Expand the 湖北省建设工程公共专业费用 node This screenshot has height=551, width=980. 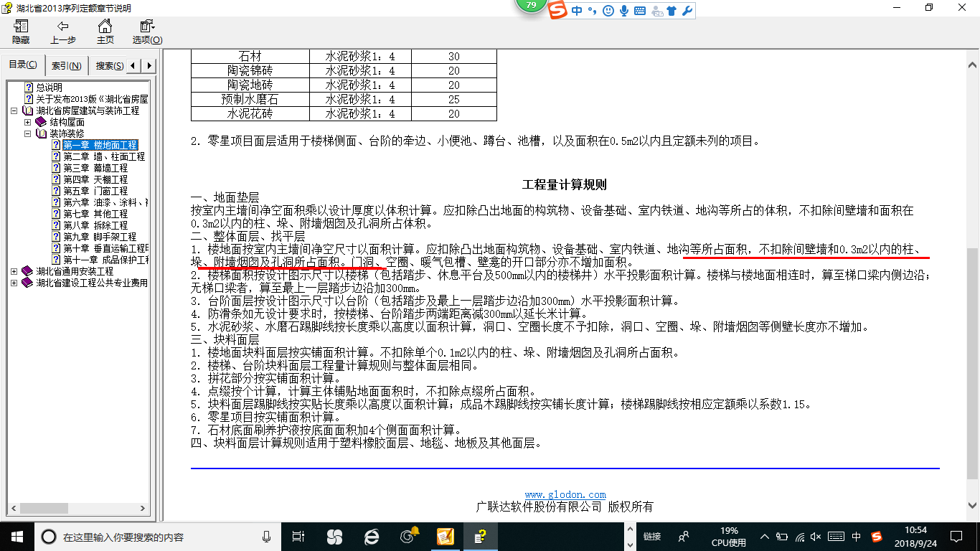tap(15, 283)
